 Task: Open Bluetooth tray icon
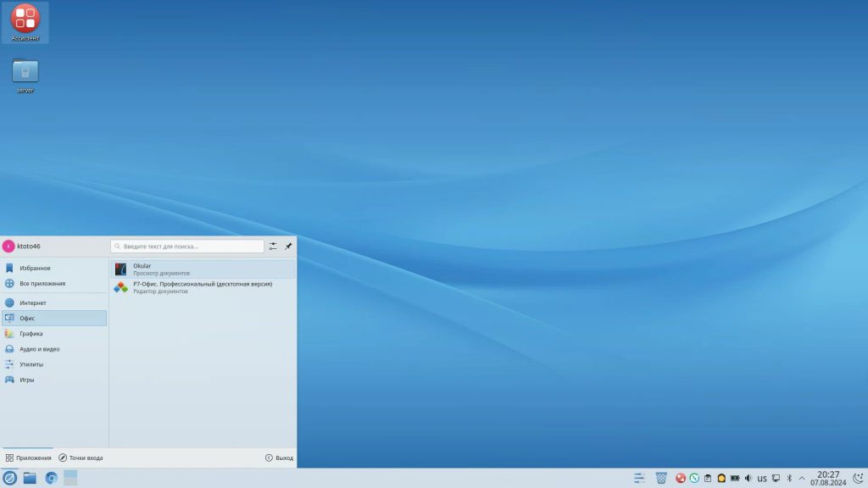pyautogui.click(x=789, y=478)
